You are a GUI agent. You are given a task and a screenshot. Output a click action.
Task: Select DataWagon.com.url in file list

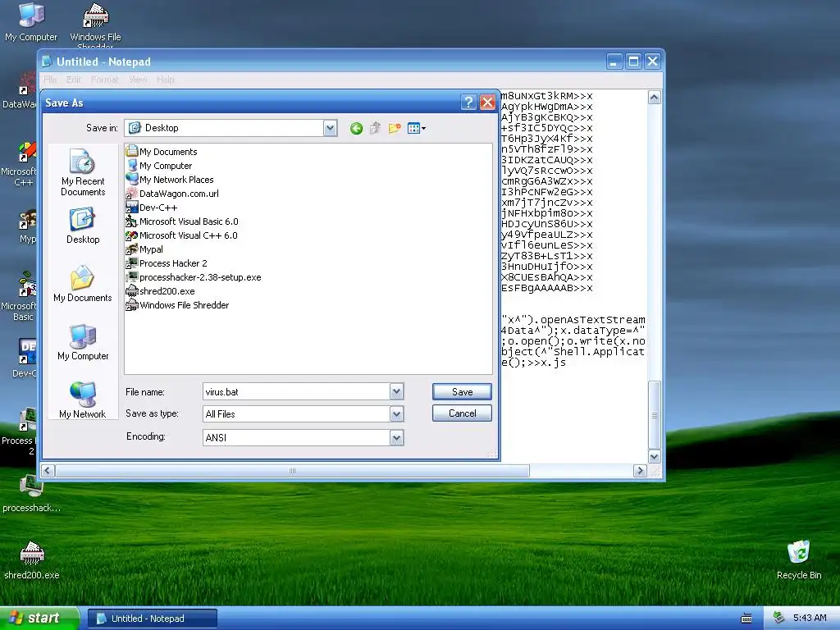tap(172, 194)
